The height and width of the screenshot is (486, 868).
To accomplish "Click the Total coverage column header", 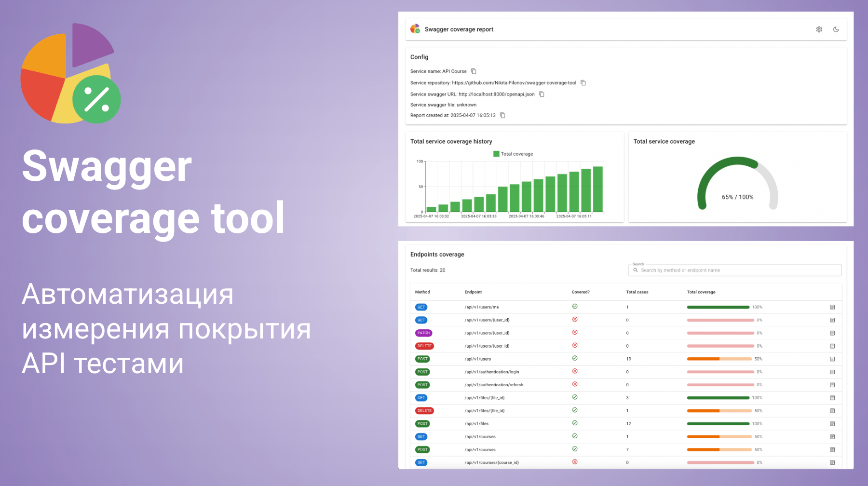I will pos(701,292).
